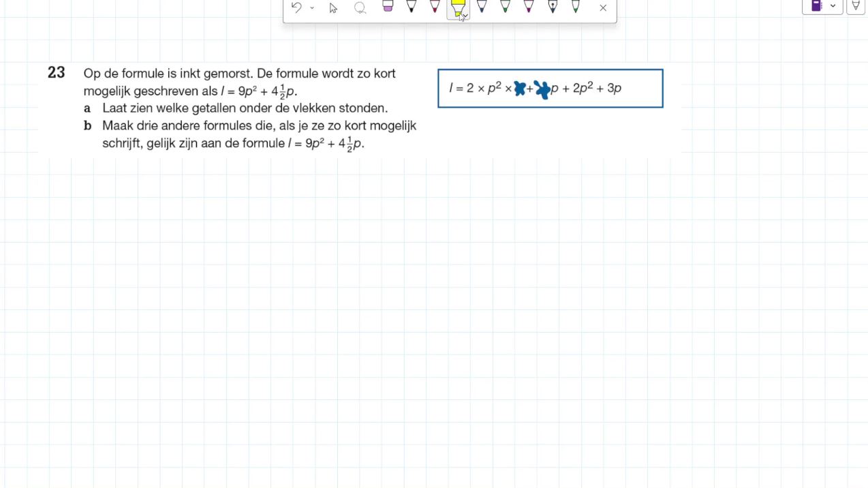
Task: Select the black pen
Action: tap(411, 6)
